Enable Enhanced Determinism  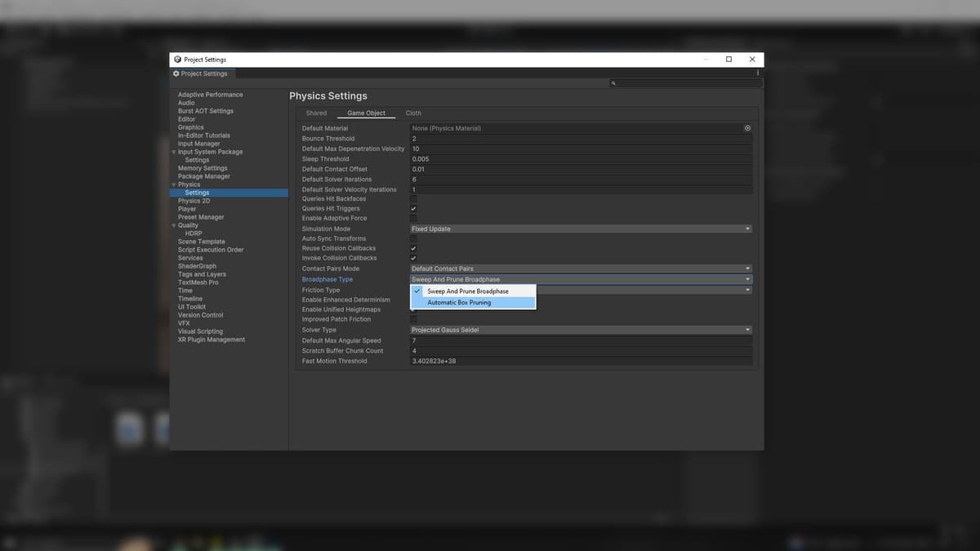pyautogui.click(x=414, y=300)
